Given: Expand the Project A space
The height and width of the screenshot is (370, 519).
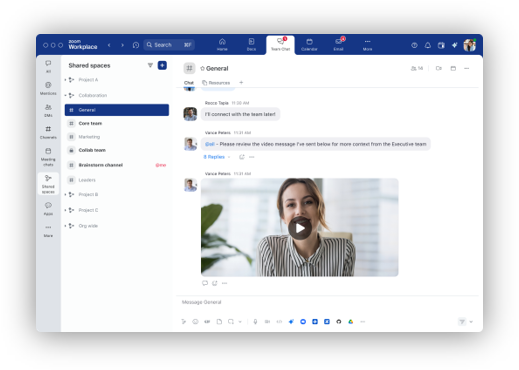Looking at the screenshot, I should tap(65, 80).
